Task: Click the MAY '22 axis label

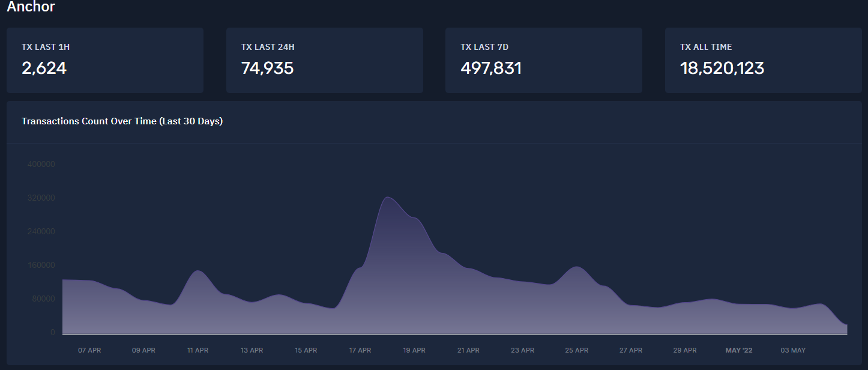Action: pyautogui.click(x=739, y=350)
